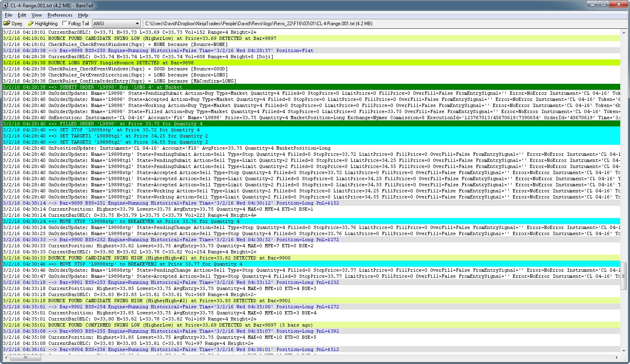Image resolution: width=630 pixels, height=364 pixels.
Task: Select the "Bar=9902 BSS=254" log line
Action: click(x=311, y=307)
